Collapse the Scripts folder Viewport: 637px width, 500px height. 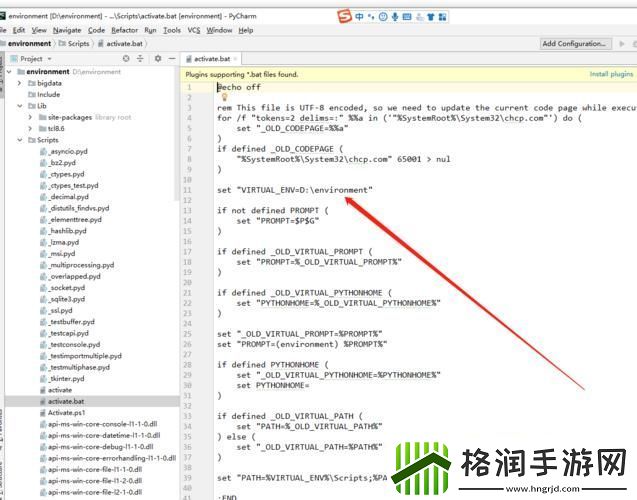coord(20,141)
